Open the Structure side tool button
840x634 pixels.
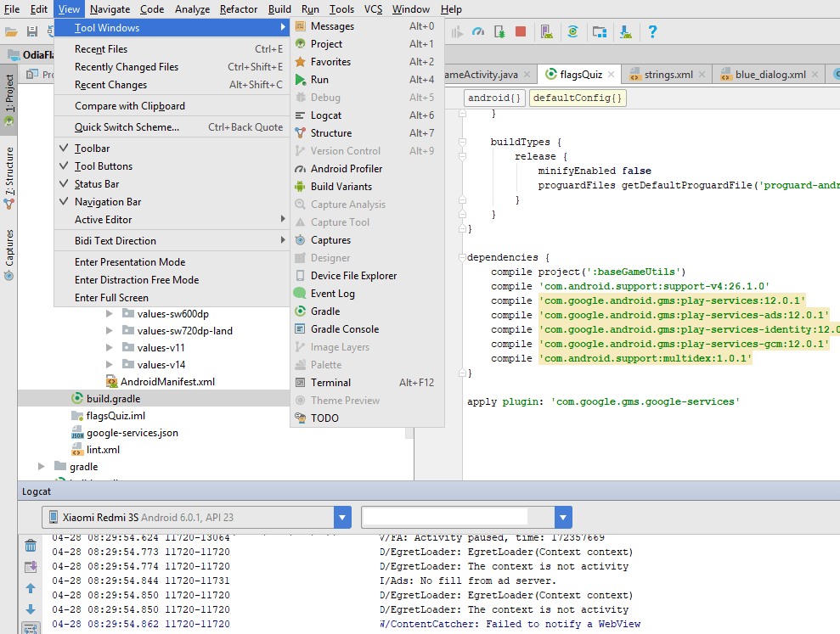pyautogui.click(x=9, y=177)
